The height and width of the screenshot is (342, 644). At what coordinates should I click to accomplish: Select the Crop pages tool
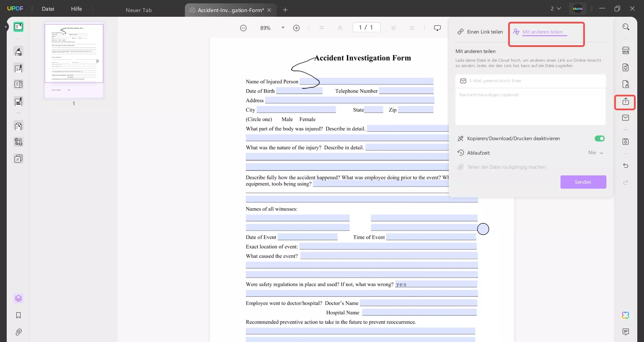point(18,142)
